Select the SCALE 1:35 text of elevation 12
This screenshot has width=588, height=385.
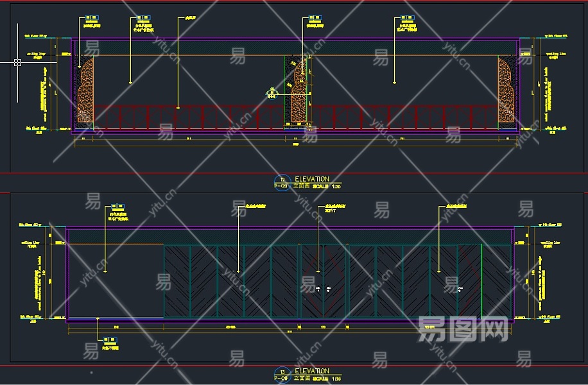tap(326, 186)
